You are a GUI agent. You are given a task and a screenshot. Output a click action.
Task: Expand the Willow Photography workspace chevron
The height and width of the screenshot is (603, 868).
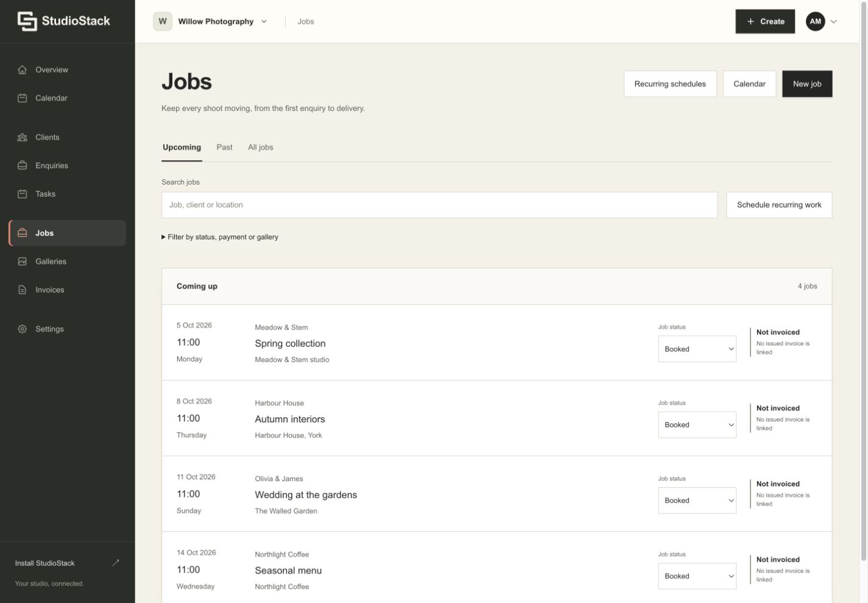pos(264,21)
